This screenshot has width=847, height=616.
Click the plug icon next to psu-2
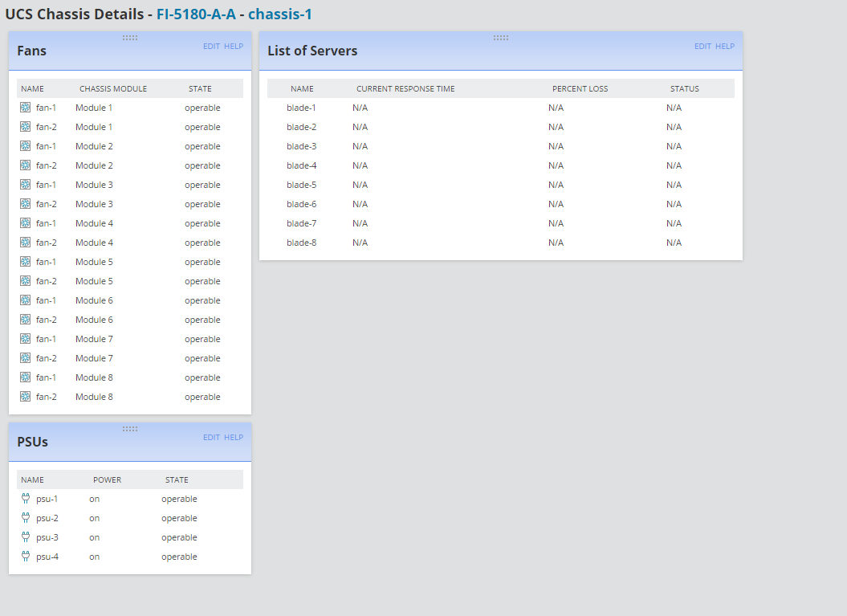point(26,518)
